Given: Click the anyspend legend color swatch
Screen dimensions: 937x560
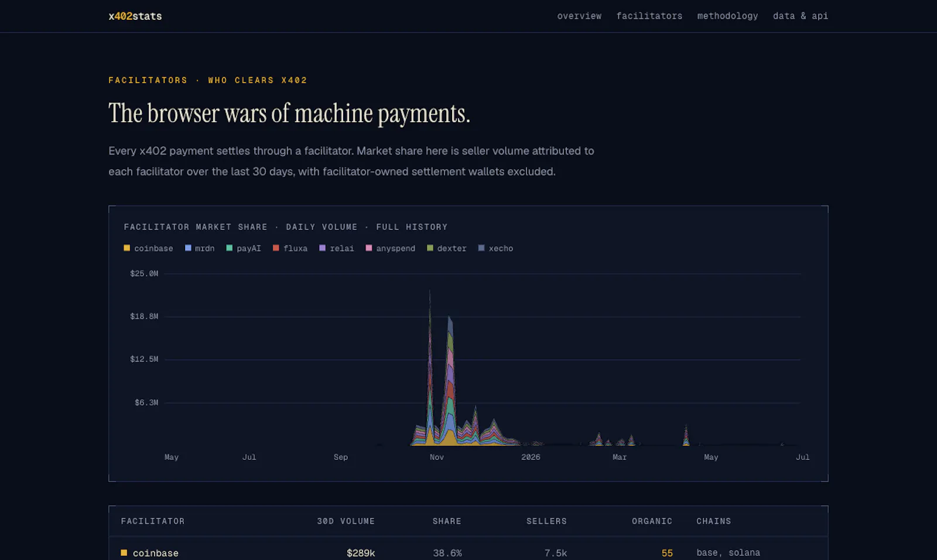Looking at the screenshot, I should tap(369, 248).
